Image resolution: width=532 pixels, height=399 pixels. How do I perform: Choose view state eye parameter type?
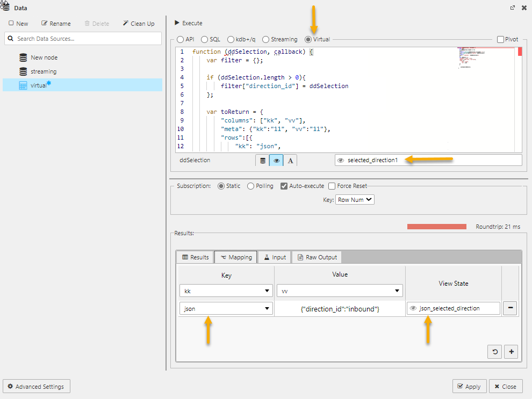pyautogui.click(x=277, y=161)
